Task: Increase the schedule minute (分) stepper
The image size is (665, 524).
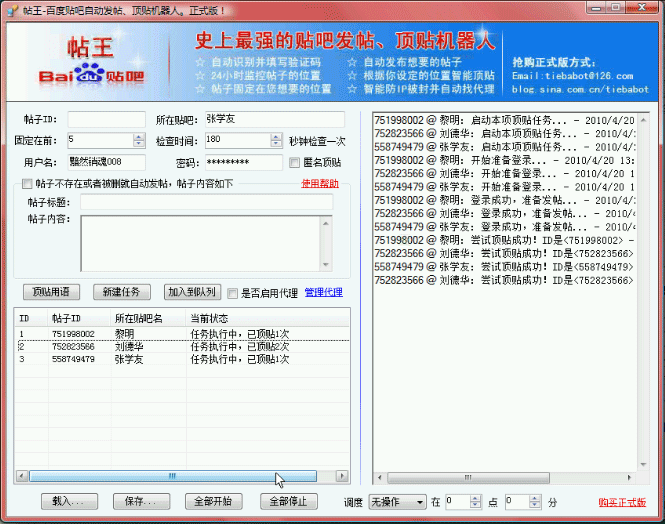Action: pos(536,499)
